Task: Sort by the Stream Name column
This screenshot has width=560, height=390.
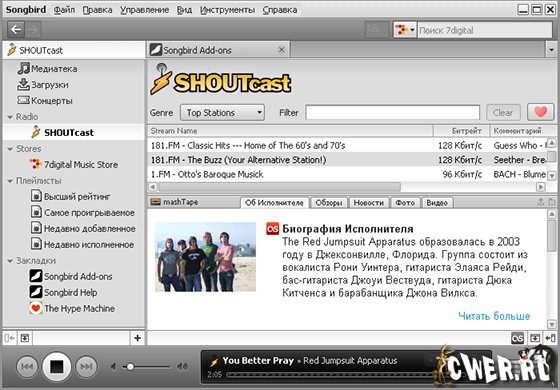Action: [x=290, y=131]
